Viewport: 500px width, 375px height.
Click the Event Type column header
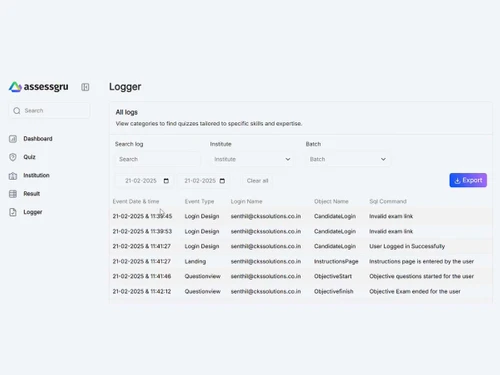point(199,201)
